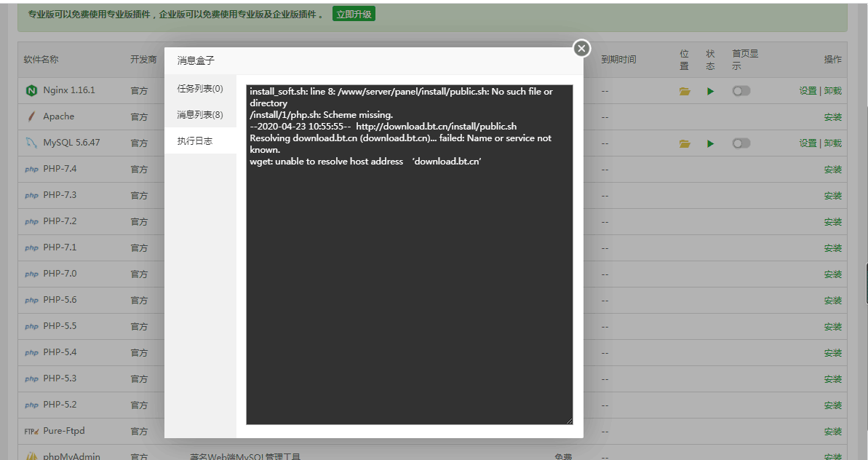868x460 pixels.
Task: Click the MySQL 5.6.47 dolphin icon
Action: click(x=31, y=143)
